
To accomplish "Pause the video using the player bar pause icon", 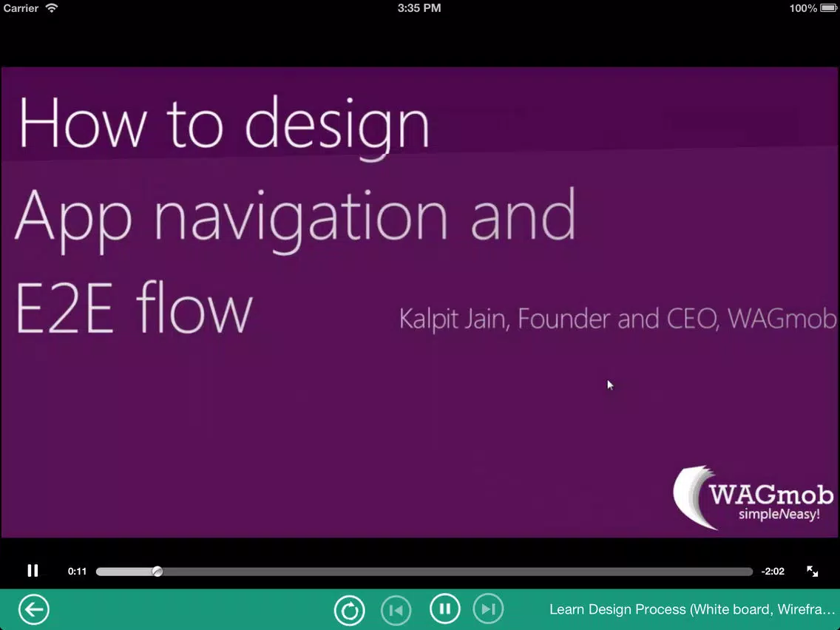I will pos(33,571).
